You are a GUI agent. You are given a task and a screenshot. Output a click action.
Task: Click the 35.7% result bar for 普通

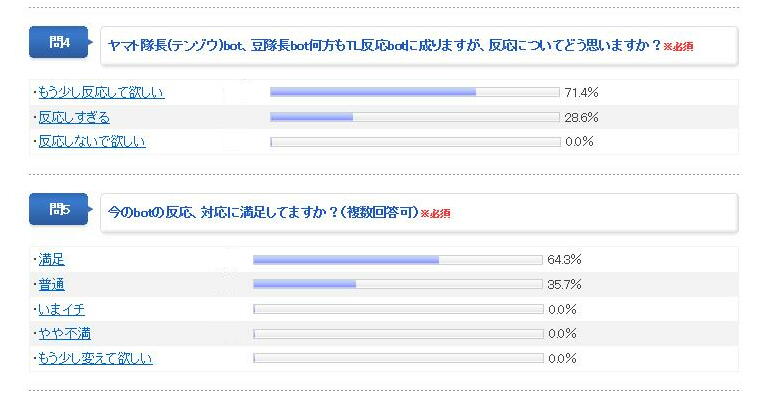(x=398, y=284)
